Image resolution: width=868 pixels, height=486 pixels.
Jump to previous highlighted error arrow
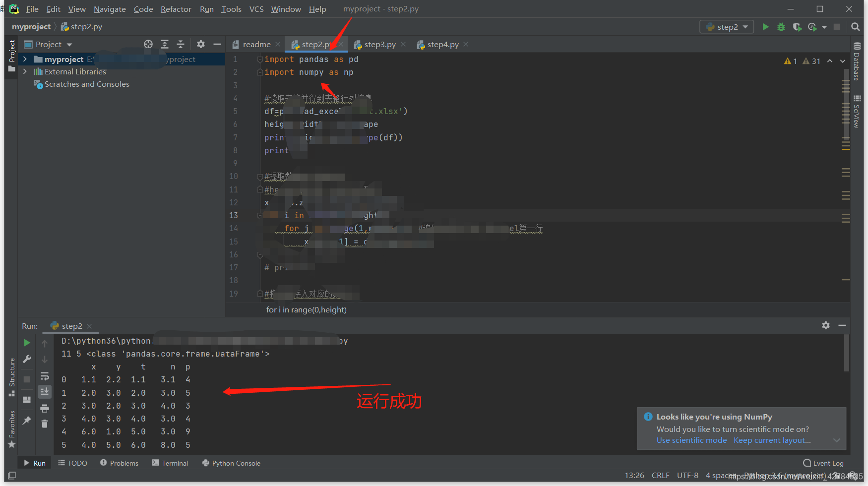830,61
